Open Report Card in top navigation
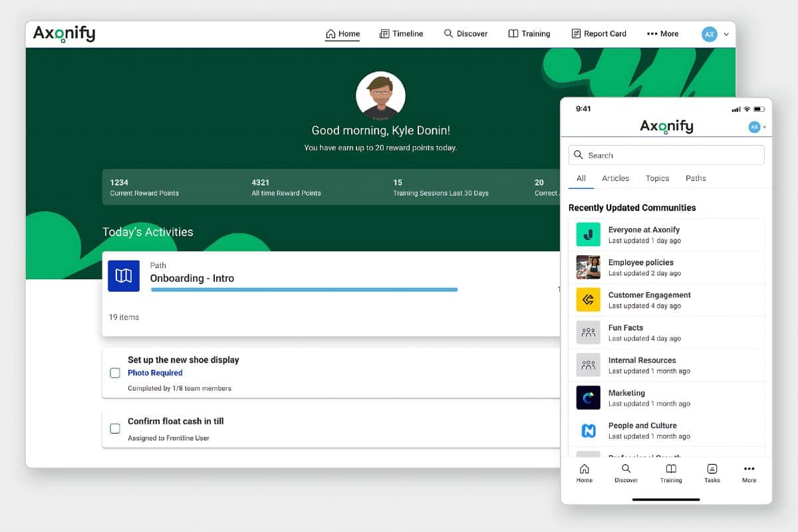This screenshot has height=532, width=798. tap(598, 34)
